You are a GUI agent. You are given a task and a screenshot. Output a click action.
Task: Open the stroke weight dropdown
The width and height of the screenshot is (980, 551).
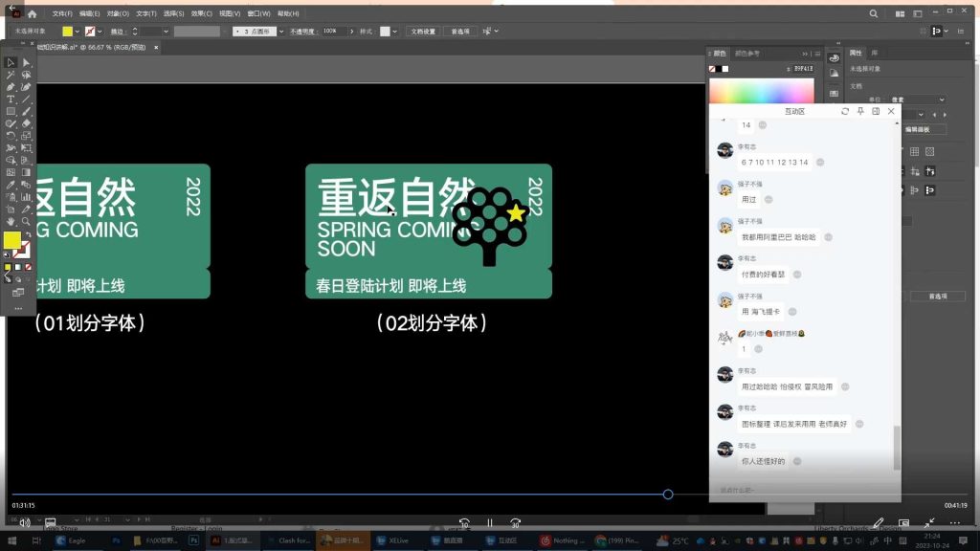pos(166,32)
